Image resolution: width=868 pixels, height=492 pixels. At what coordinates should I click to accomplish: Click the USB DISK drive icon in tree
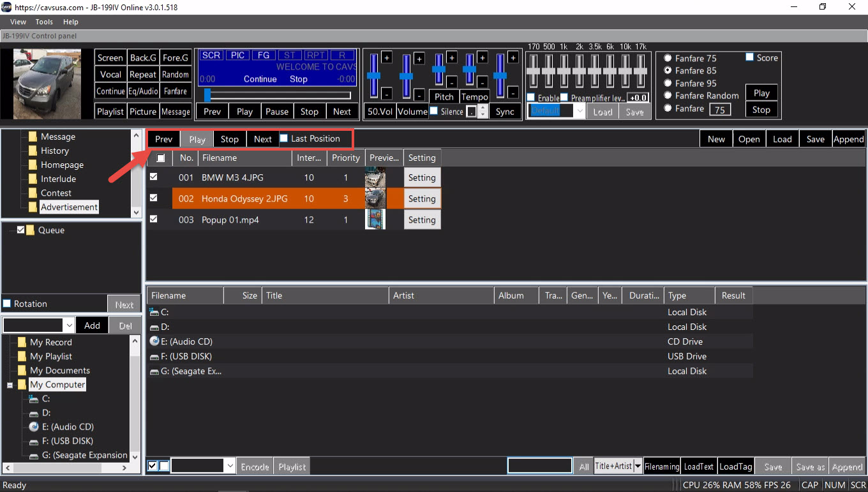[x=34, y=441]
